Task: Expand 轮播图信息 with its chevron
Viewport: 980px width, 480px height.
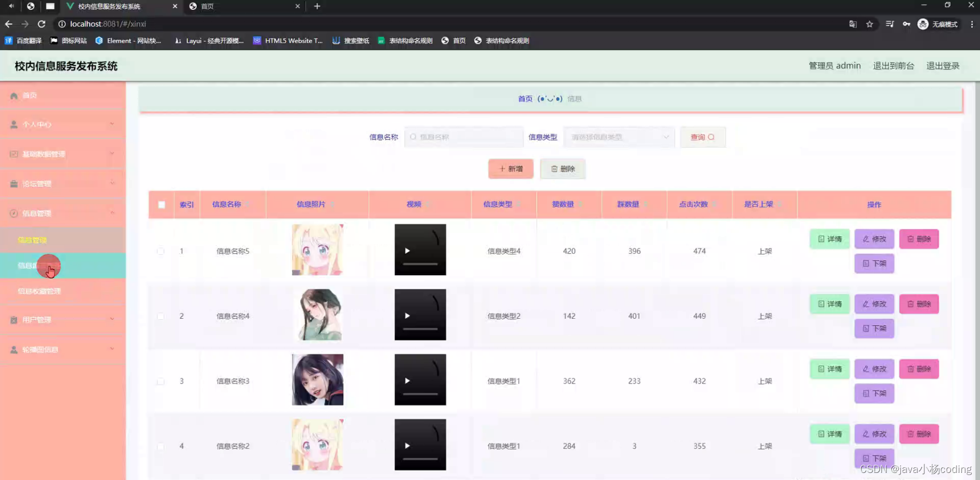Action: pos(112,349)
